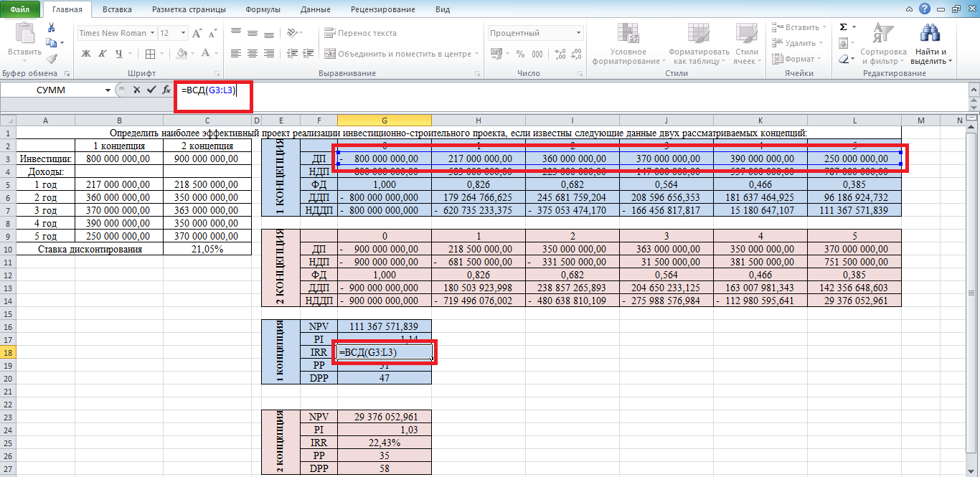Switch to the Рецензирование tab

coord(382,9)
